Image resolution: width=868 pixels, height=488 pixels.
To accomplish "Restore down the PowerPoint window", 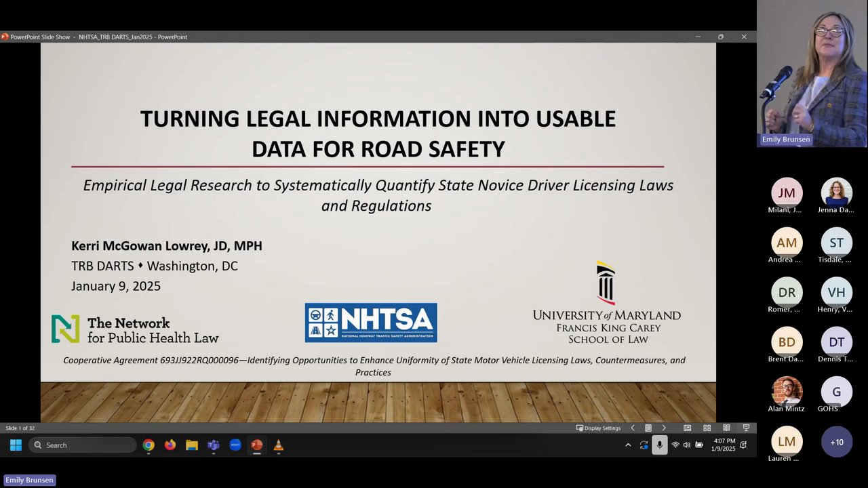I will 721,37.
